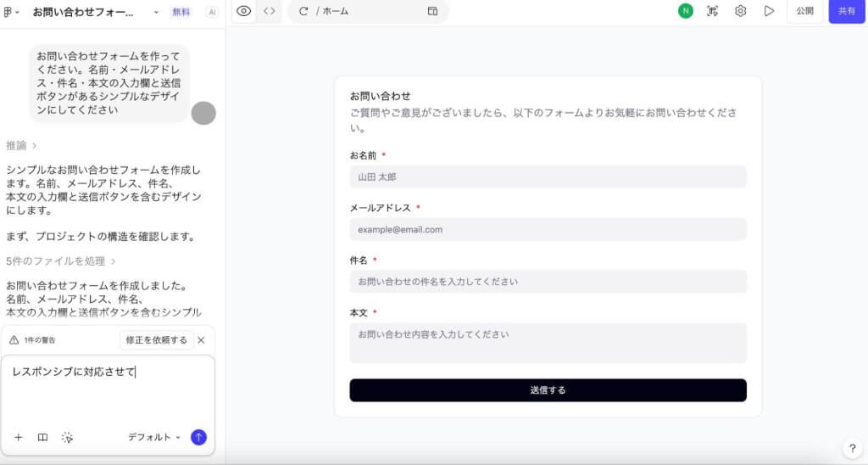Click the 件名 input field
The width and height of the screenshot is (868, 465).
548,282
